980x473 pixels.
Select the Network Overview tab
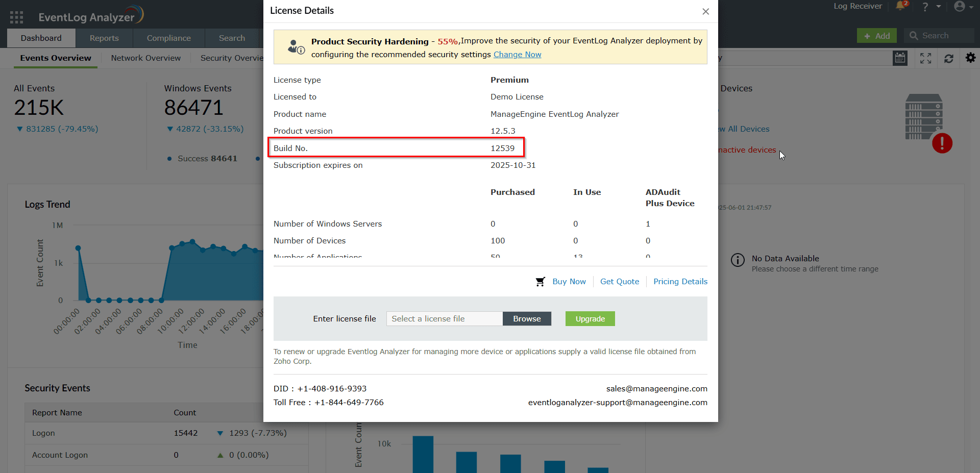(145, 58)
